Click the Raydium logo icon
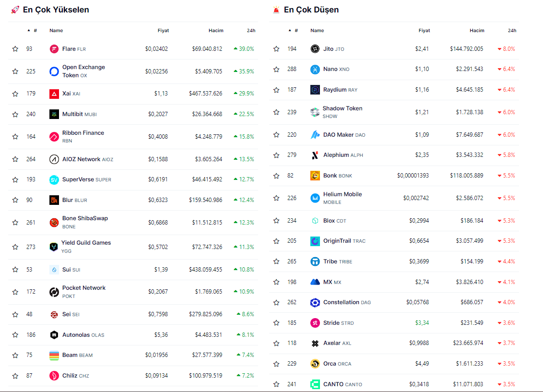 (315, 90)
